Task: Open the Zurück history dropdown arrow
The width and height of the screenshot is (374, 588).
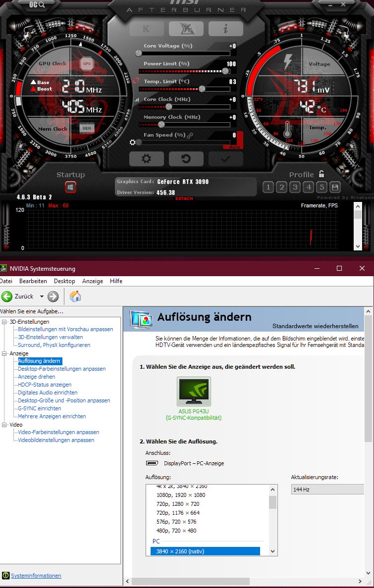Action: 42,296
